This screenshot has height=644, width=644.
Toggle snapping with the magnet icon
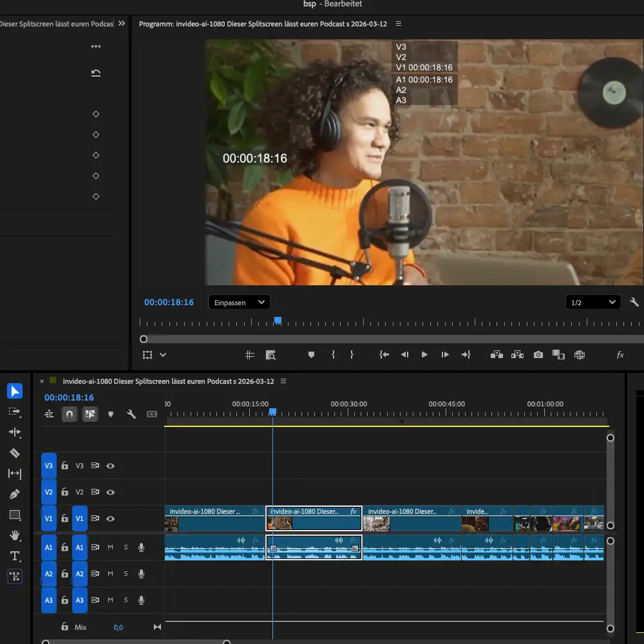click(x=69, y=414)
